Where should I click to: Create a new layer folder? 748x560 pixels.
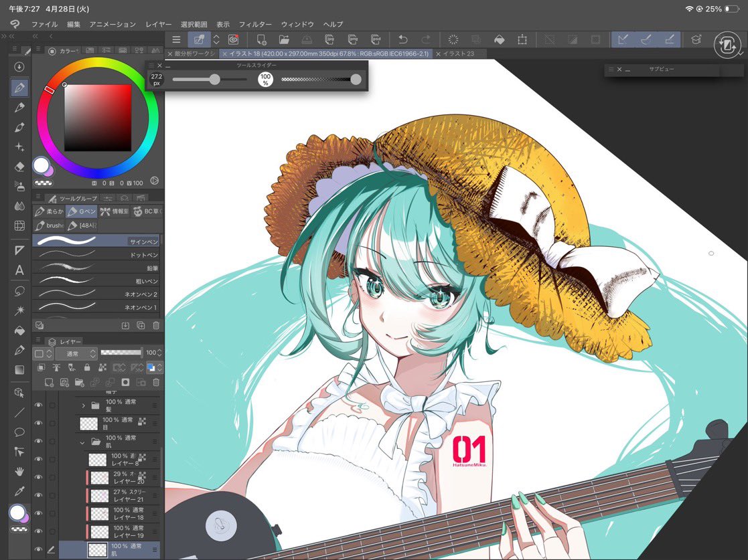click(x=79, y=382)
